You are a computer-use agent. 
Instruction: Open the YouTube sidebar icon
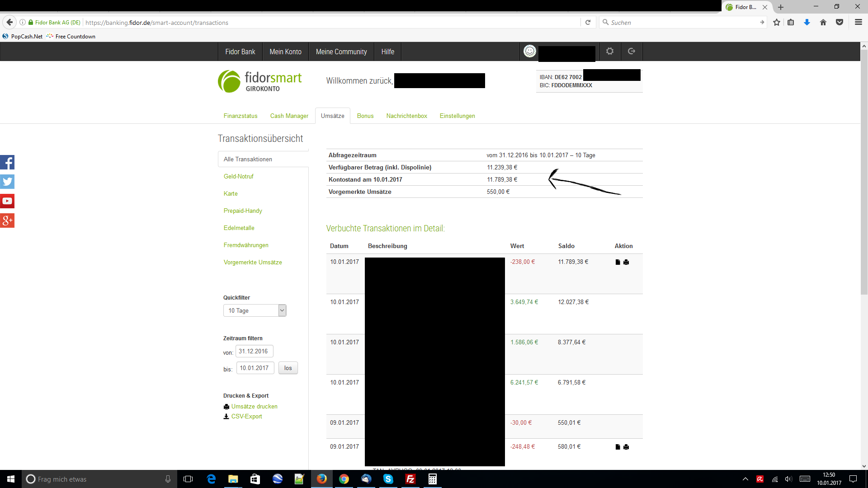(7, 201)
